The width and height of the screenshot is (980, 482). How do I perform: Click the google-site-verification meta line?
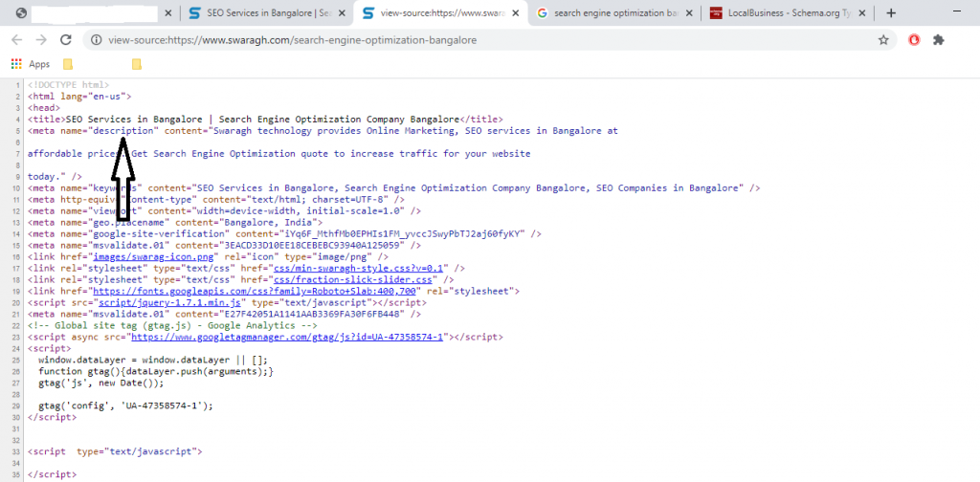pyautogui.click(x=284, y=233)
